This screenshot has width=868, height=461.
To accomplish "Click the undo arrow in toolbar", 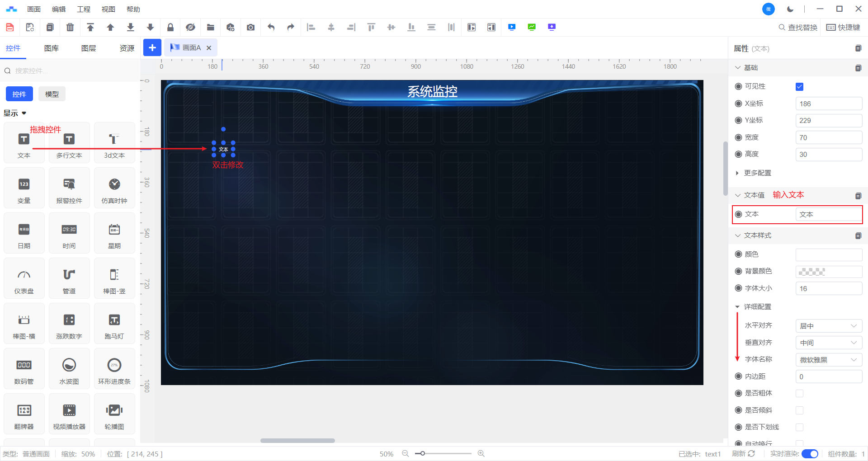I will pyautogui.click(x=271, y=27).
